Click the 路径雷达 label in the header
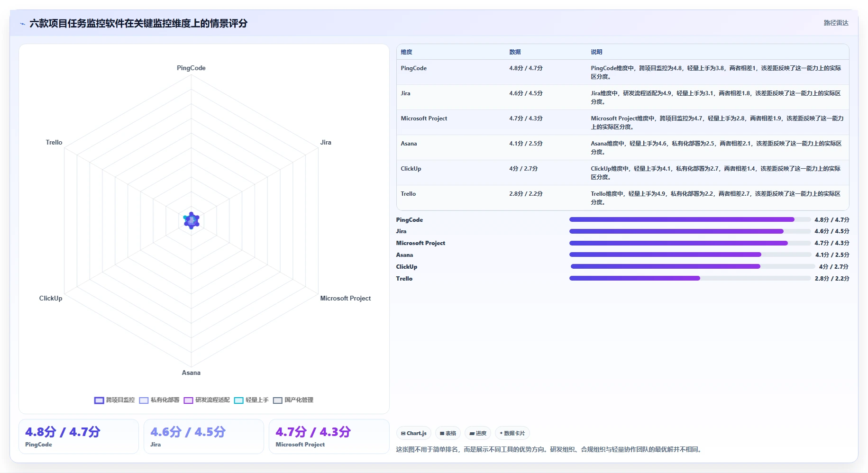Viewport: 868px width, 473px height. click(836, 23)
